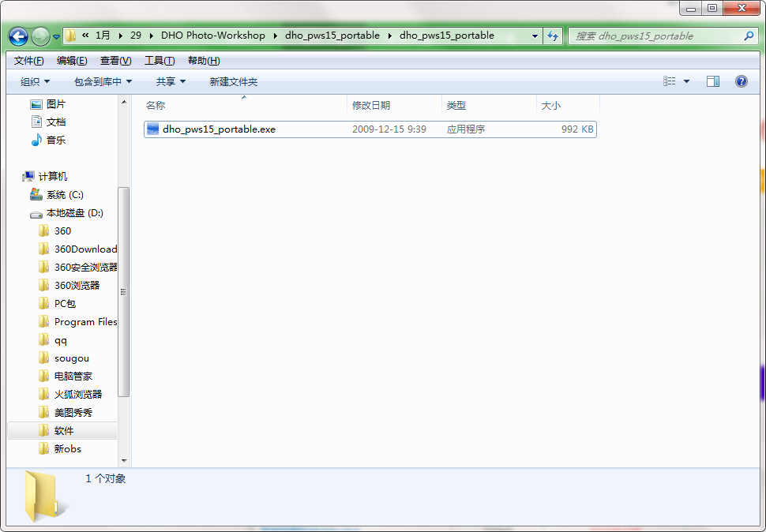
Task: Minimize the Explorer window
Action: point(691,9)
